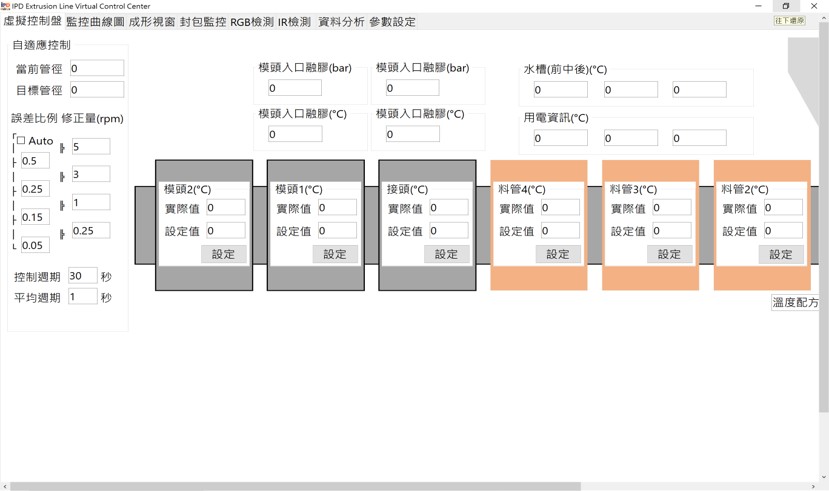Focus first 模頭入口融膠(°C) value field
Viewport: 829px width, 491px height.
[295, 134]
